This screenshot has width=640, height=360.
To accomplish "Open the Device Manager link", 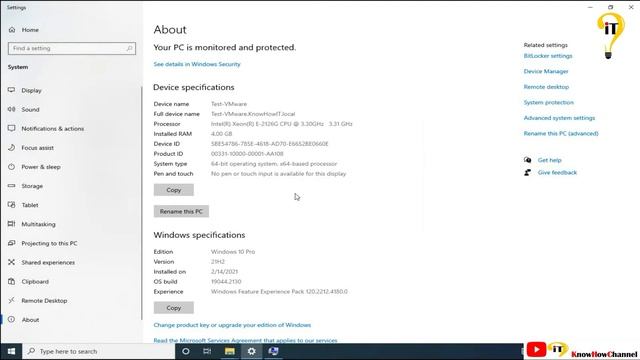I will click(x=546, y=71).
